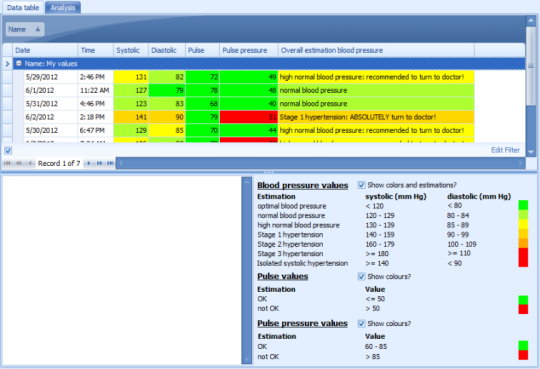Click the pulse 'not OK' red swatch

point(523,309)
